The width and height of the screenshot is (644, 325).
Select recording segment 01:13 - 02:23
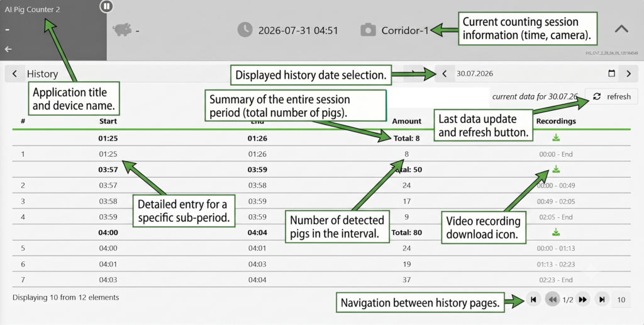(x=556, y=264)
